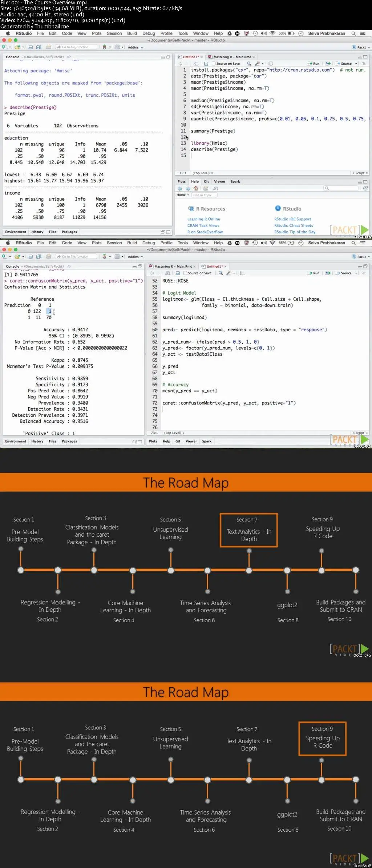
Task: Open CRAN Task Views link
Action: pos(203,225)
